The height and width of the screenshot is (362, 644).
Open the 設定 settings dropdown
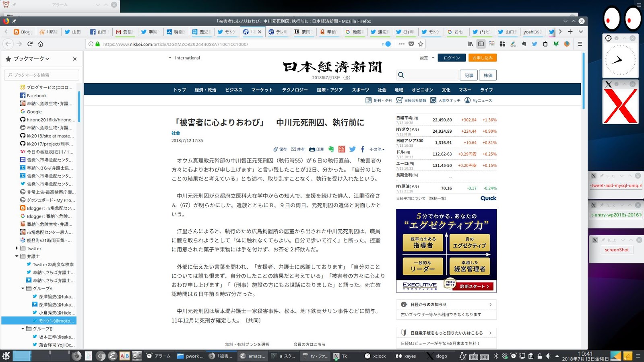point(427,58)
